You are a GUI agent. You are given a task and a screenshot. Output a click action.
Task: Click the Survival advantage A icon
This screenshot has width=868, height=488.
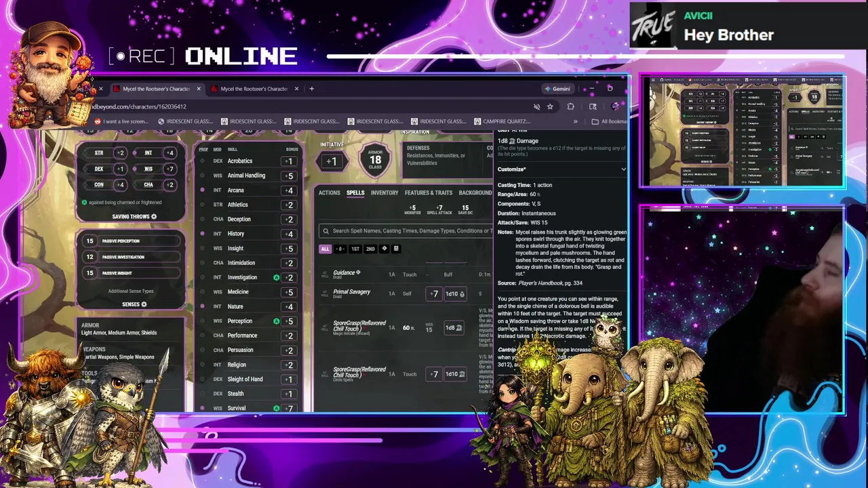276,408
